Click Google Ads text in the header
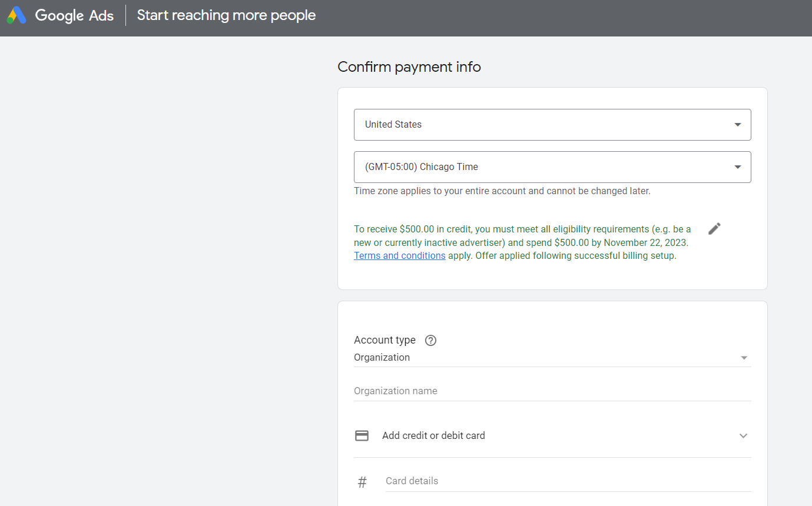This screenshot has width=812, height=506. 74,15
